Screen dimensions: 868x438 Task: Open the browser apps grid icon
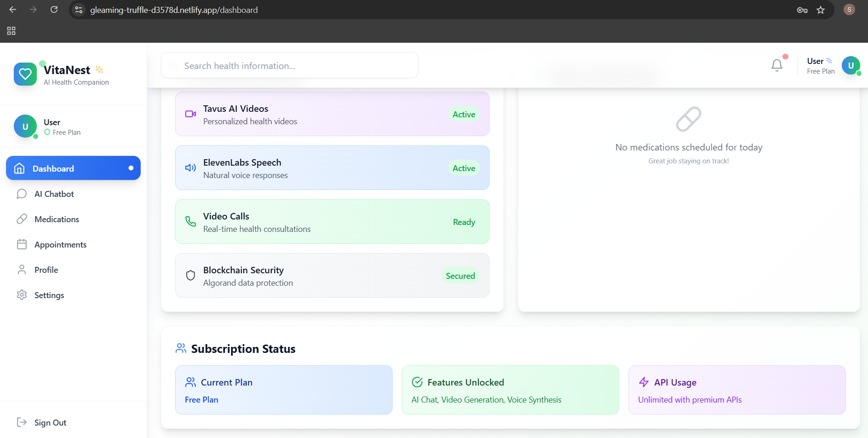(11, 31)
